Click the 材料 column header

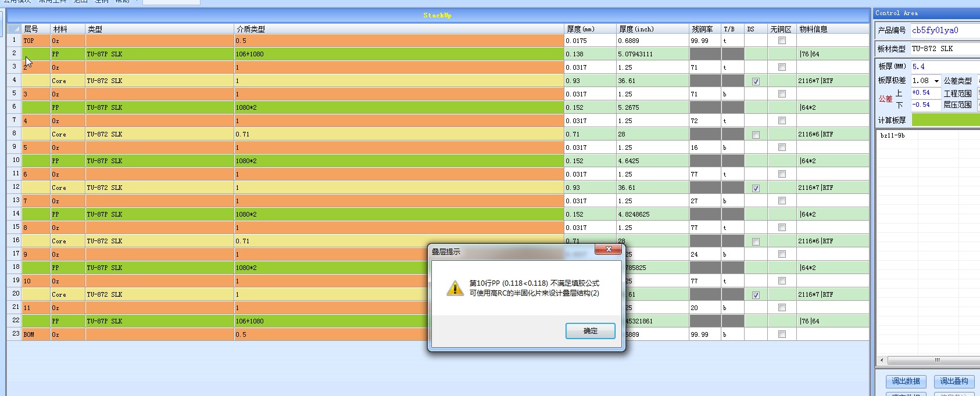point(68,28)
